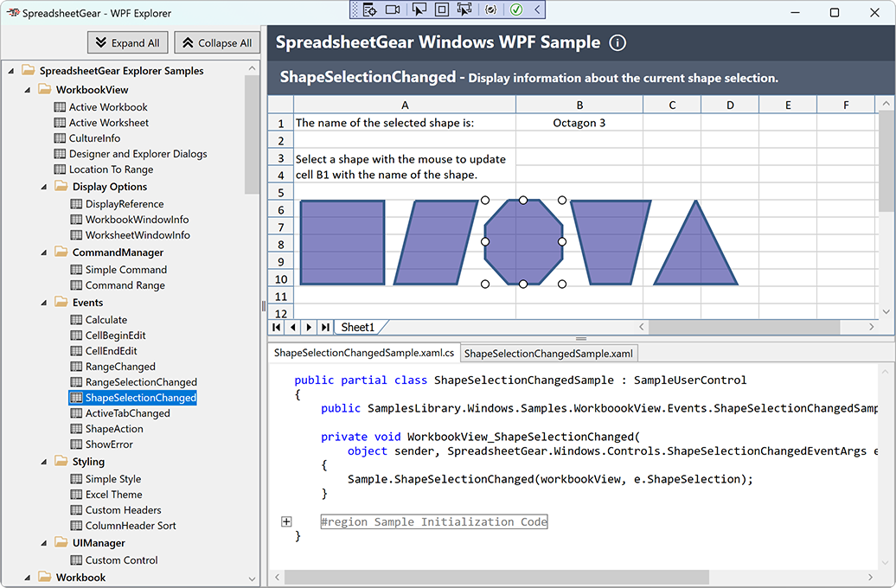Click worksheet vertical scrollbar down arrow
Screen dimensions: 896x588
[x=886, y=312]
